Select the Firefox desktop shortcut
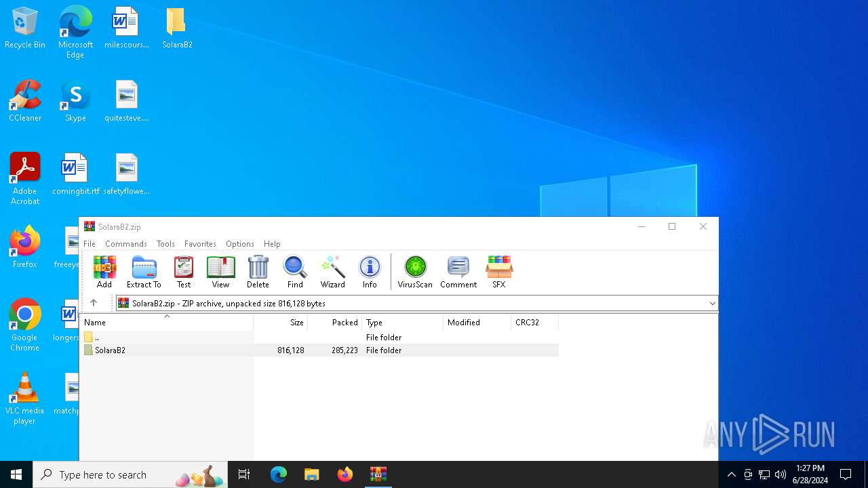Image resolution: width=868 pixels, height=488 pixels. [25, 248]
